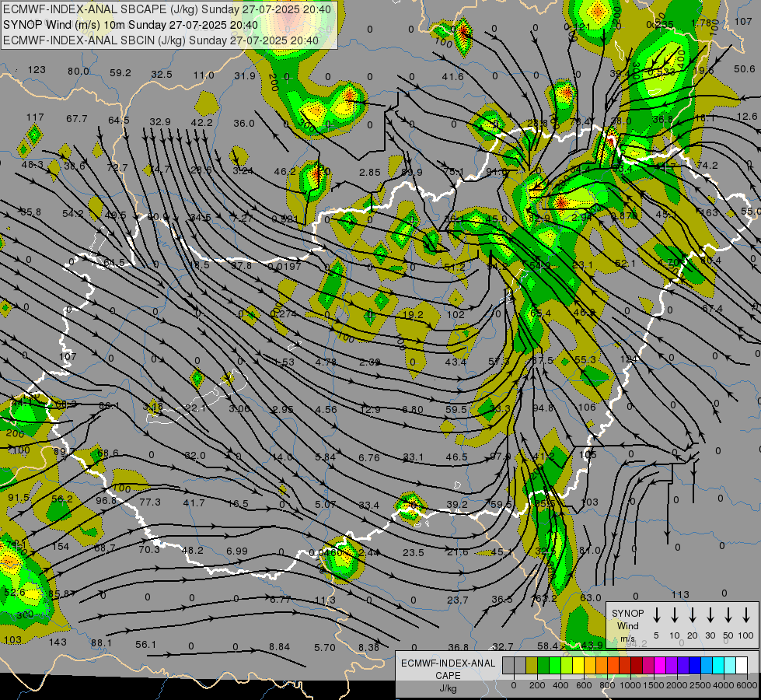Click the 56.1 value near bottom
This screenshot has width=761, height=700.
click(145, 645)
